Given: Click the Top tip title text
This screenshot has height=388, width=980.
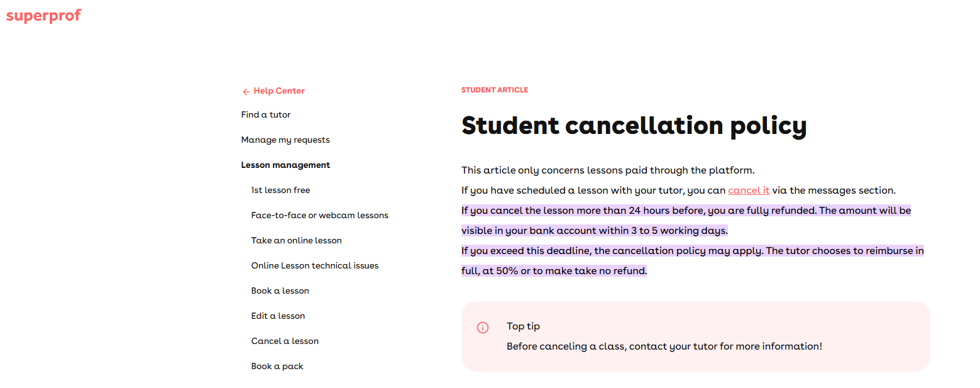Looking at the screenshot, I should (523, 326).
